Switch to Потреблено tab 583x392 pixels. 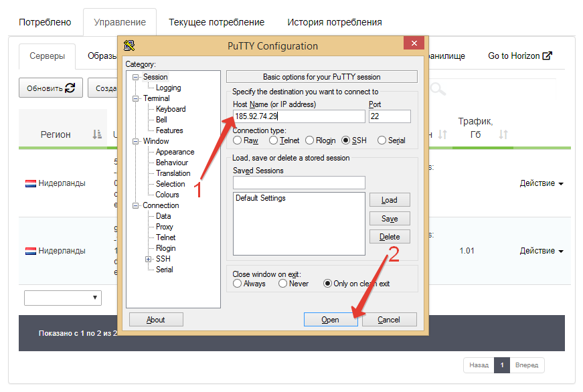[45, 22]
